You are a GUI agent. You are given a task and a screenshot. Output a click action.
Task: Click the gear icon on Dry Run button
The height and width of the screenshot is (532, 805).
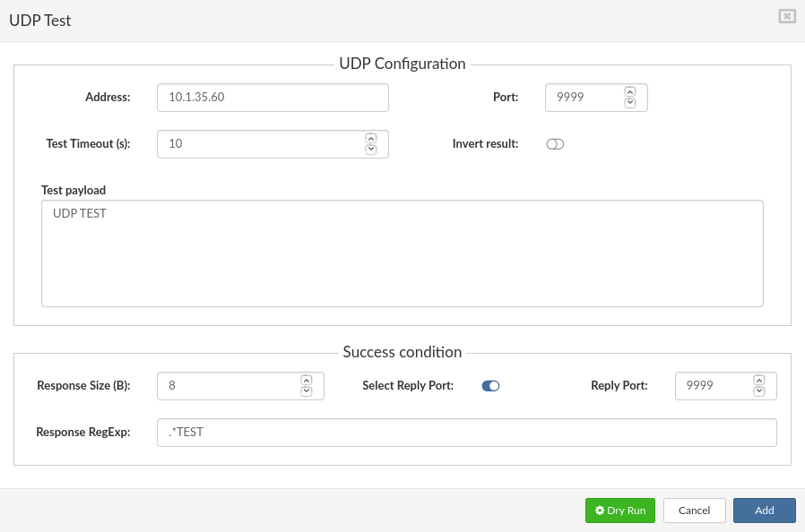pyautogui.click(x=600, y=510)
